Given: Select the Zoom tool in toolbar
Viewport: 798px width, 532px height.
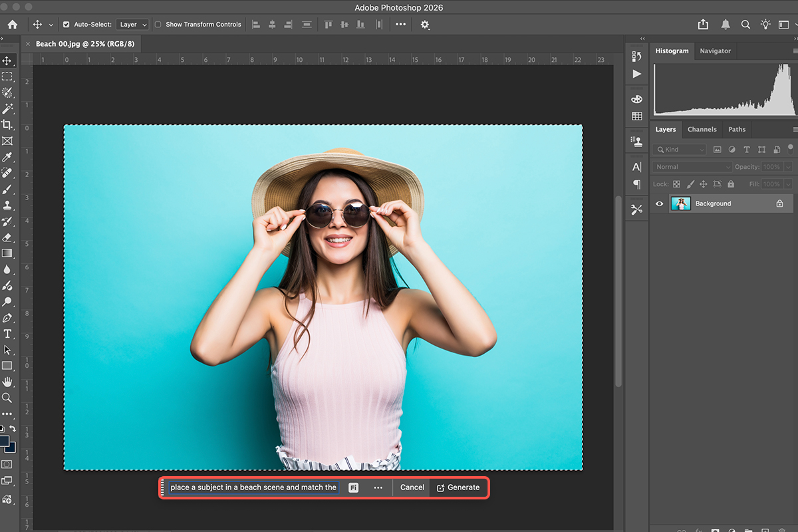Looking at the screenshot, I should click(x=7, y=398).
